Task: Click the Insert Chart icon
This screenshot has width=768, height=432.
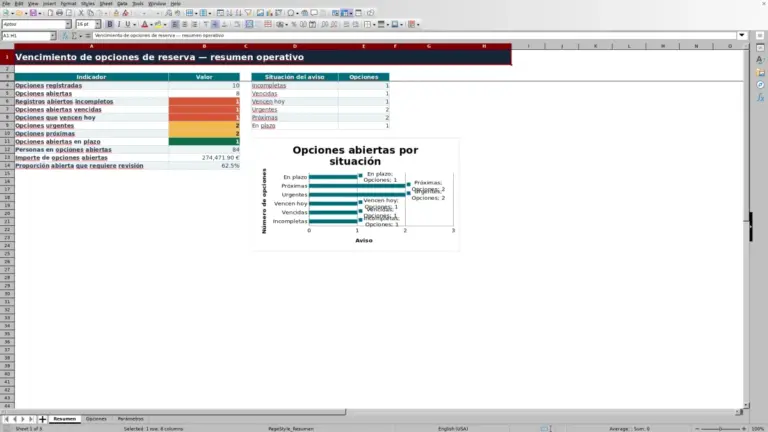Action: click(269, 13)
